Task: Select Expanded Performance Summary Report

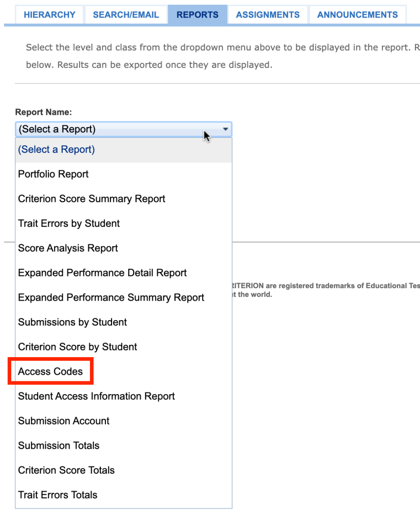Action: tap(111, 297)
